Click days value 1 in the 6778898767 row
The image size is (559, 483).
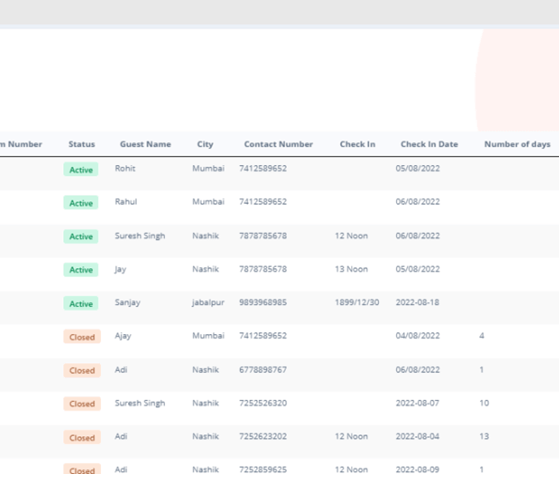(482, 370)
